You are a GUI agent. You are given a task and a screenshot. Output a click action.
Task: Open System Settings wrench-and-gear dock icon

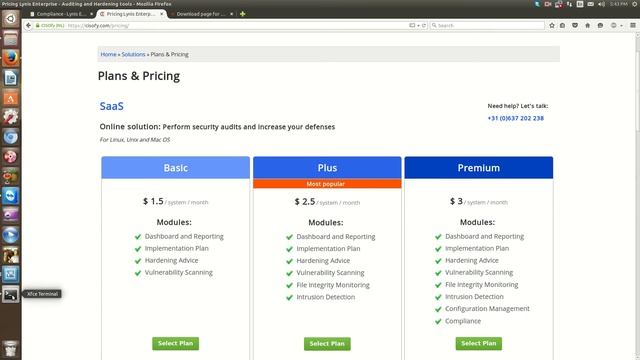(x=11, y=117)
